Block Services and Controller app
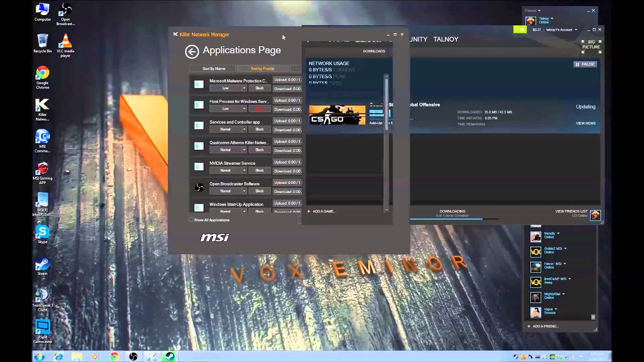This screenshot has width=644, height=362. tap(260, 129)
